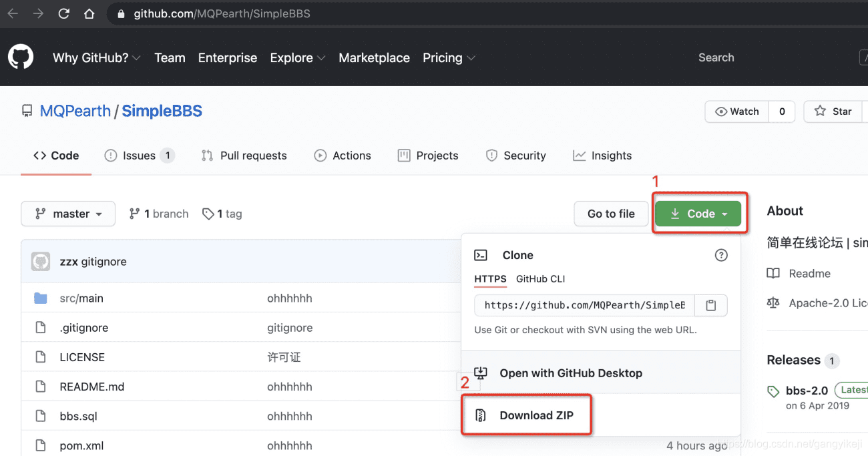The width and height of the screenshot is (868, 456).
Task: Click the lock icon in the address bar
Action: pos(121,13)
